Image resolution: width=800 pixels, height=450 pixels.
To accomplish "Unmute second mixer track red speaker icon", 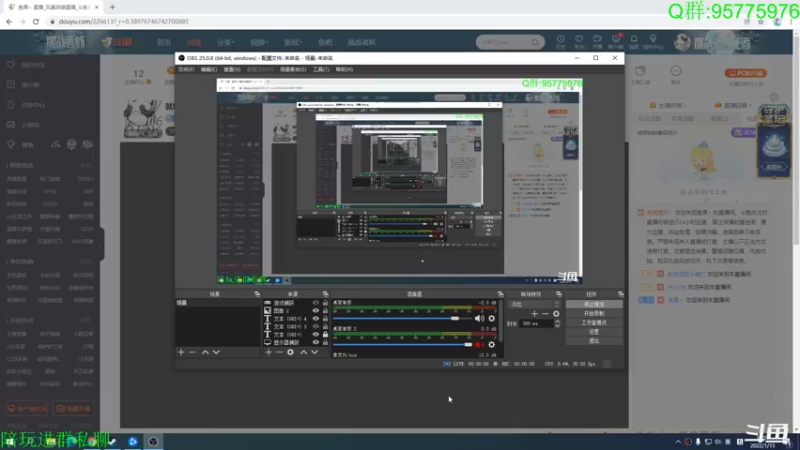I will pos(479,344).
